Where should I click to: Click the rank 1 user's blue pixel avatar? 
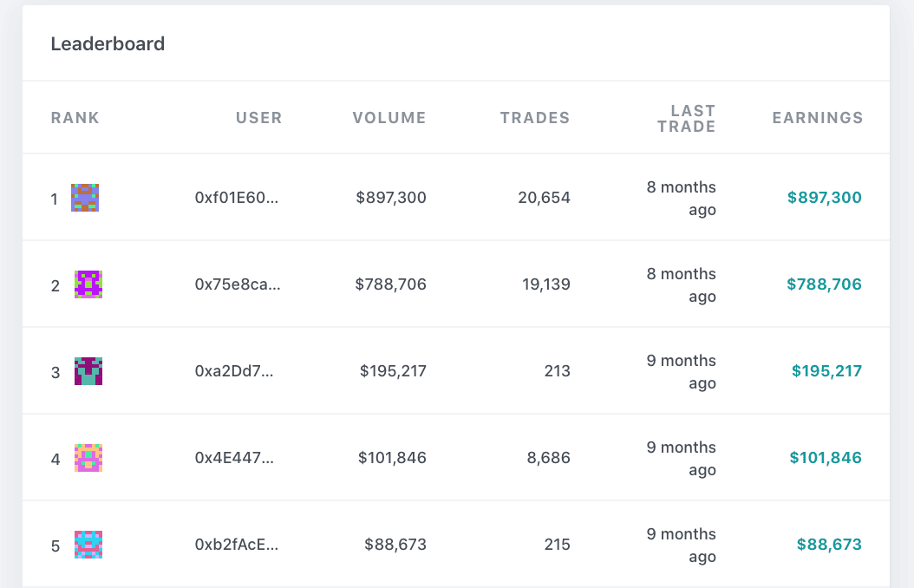[x=85, y=198]
